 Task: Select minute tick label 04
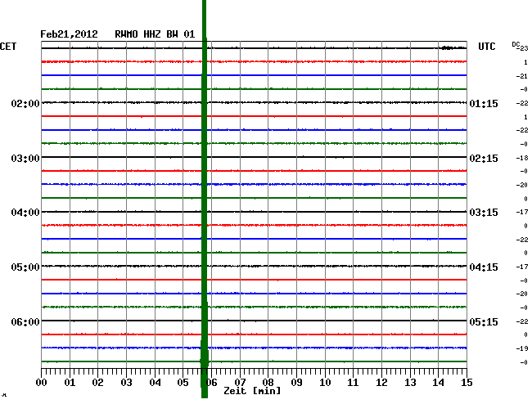pyautogui.click(x=155, y=383)
